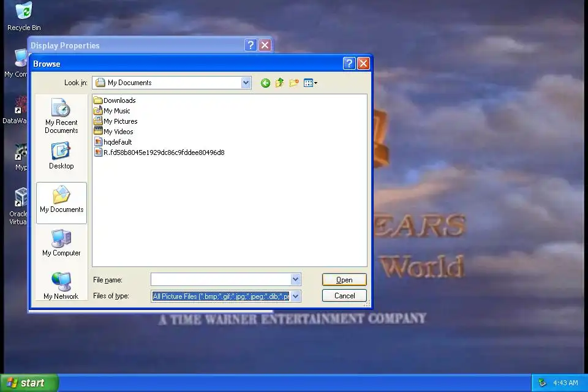Close the Browse dialog
This screenshot has width=588, height=392.
363,64
